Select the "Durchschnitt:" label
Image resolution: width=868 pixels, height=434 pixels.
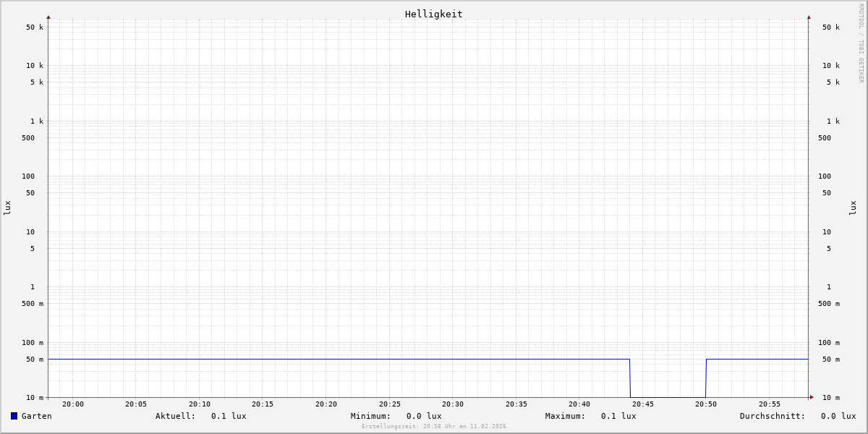(x=773, y=416)
